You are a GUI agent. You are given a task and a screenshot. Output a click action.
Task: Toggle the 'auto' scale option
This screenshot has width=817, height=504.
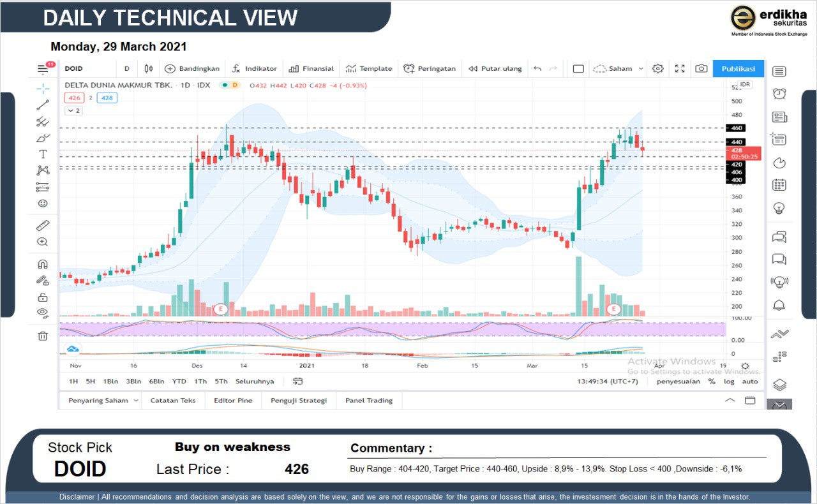pos(750,382)
